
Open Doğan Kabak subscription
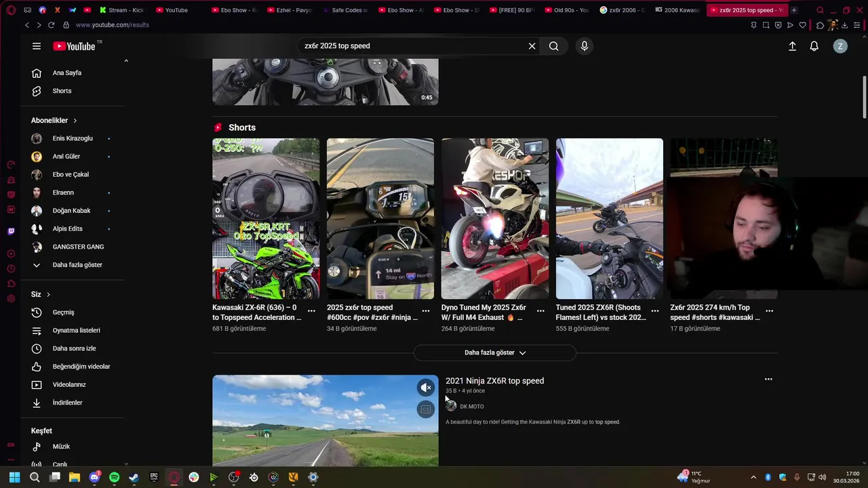point(73,211)
